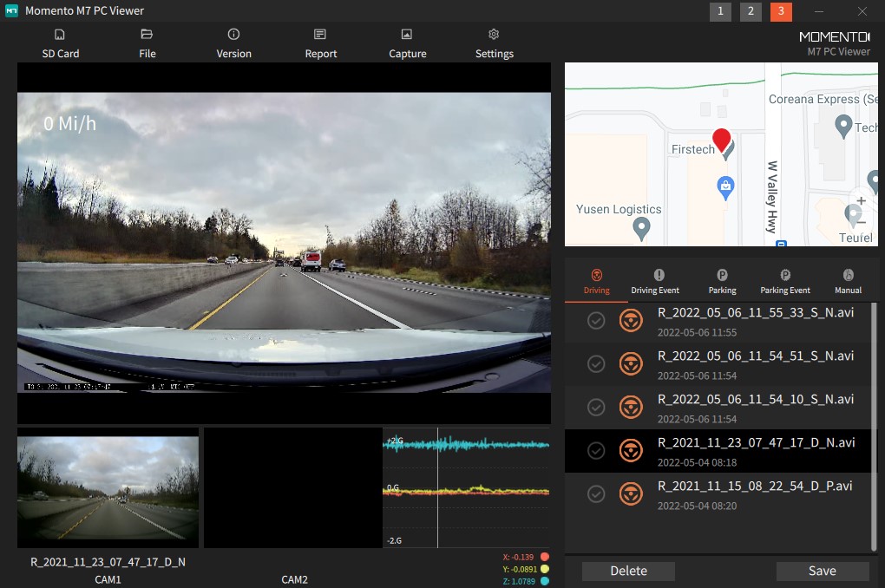Open the SD Card reader icon
This screenshot has height=588, width=885.
tap(60, 36)
